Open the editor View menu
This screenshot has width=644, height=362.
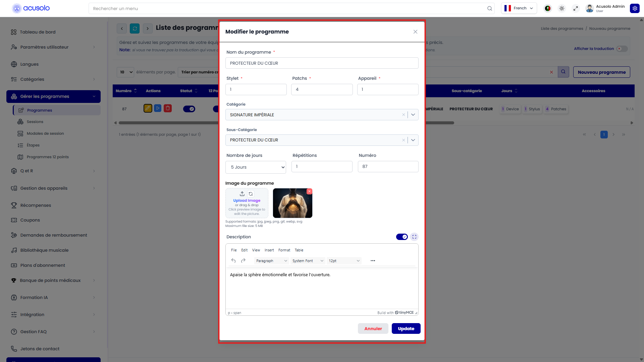click(256, 250)
